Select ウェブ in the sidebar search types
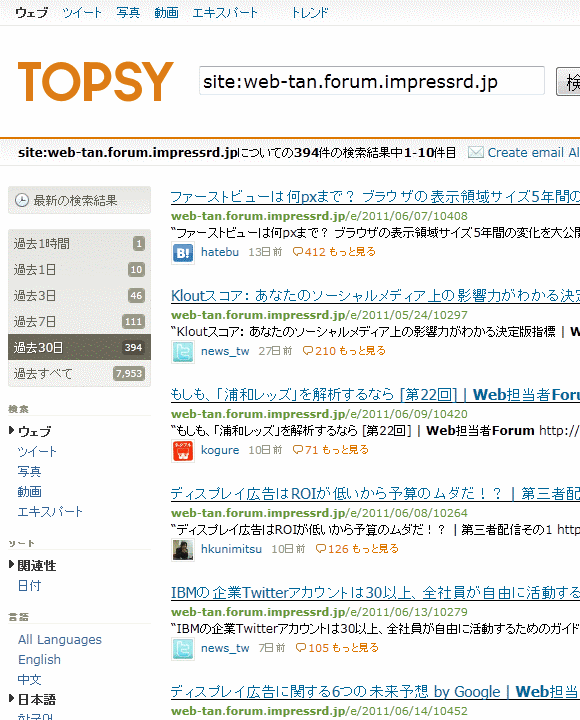 (34, 432)
